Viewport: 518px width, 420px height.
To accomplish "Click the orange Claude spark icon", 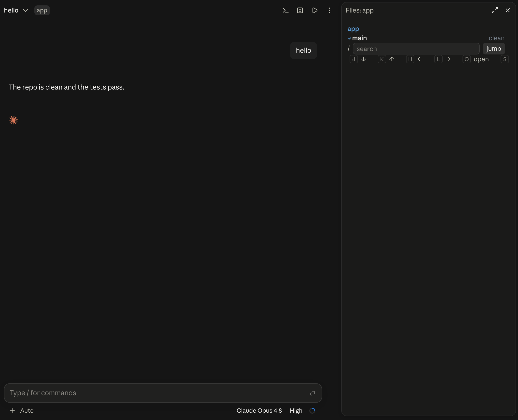I will point(13,120).
